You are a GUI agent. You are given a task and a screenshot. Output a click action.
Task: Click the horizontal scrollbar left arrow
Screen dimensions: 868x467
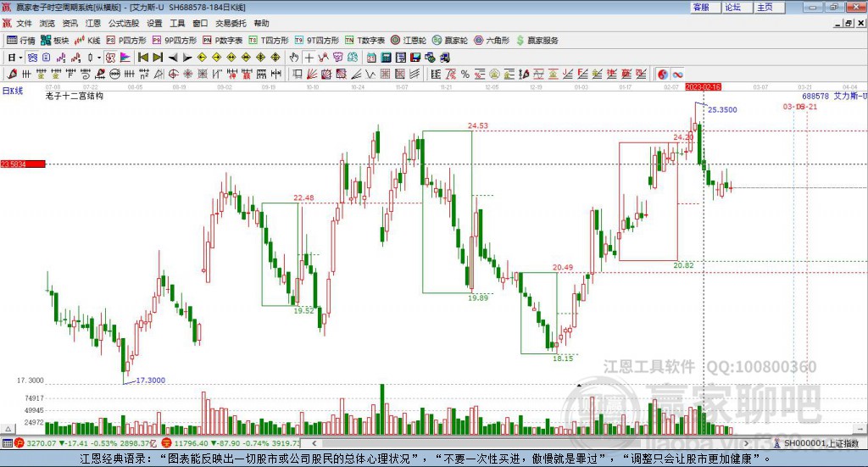click(314, 443)
